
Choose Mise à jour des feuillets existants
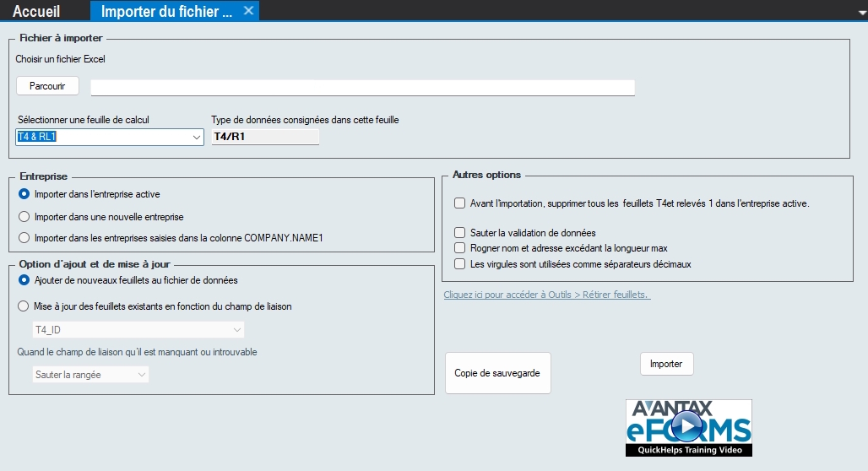[x=24, y=306]
